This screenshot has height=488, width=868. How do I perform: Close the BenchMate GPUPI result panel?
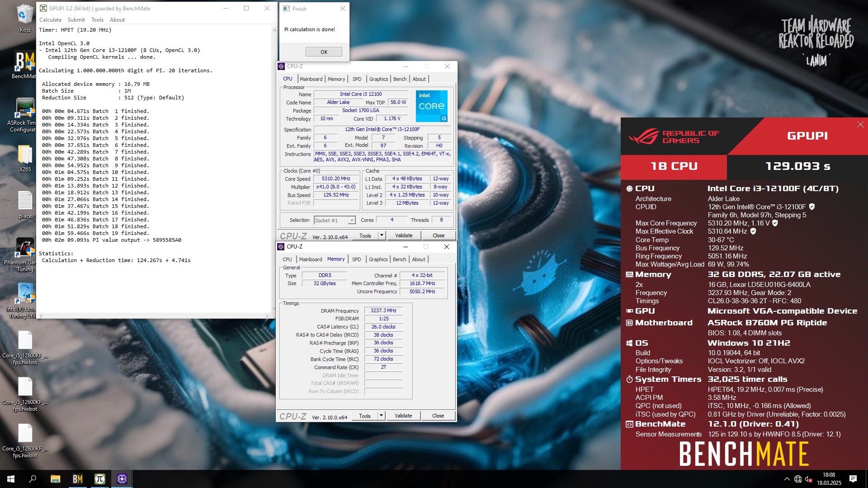(x=860, y=125)
